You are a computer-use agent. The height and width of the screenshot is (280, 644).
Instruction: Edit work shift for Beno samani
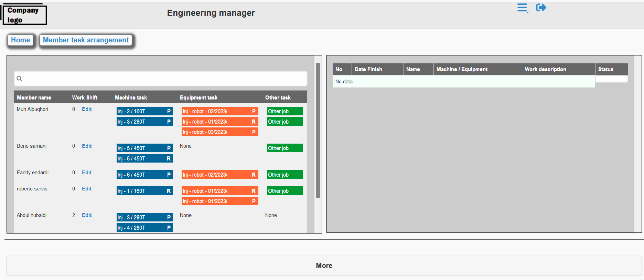87,146
